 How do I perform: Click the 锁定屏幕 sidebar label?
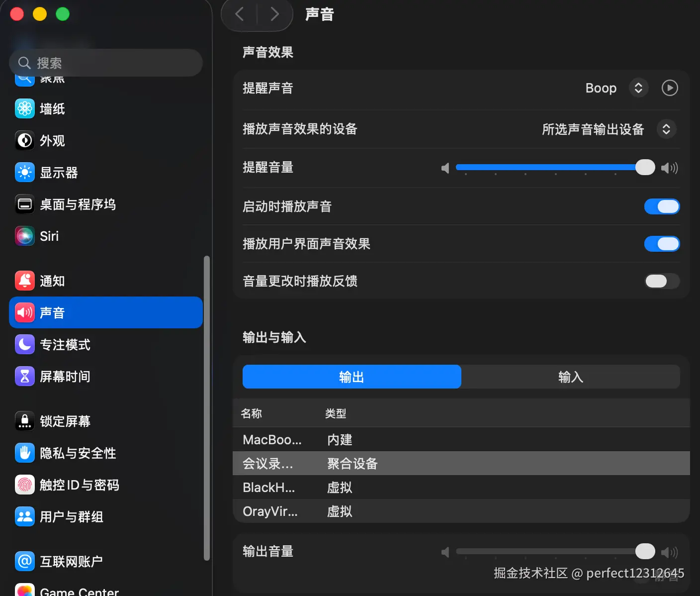pyautogui.click(x=65, y=421)
